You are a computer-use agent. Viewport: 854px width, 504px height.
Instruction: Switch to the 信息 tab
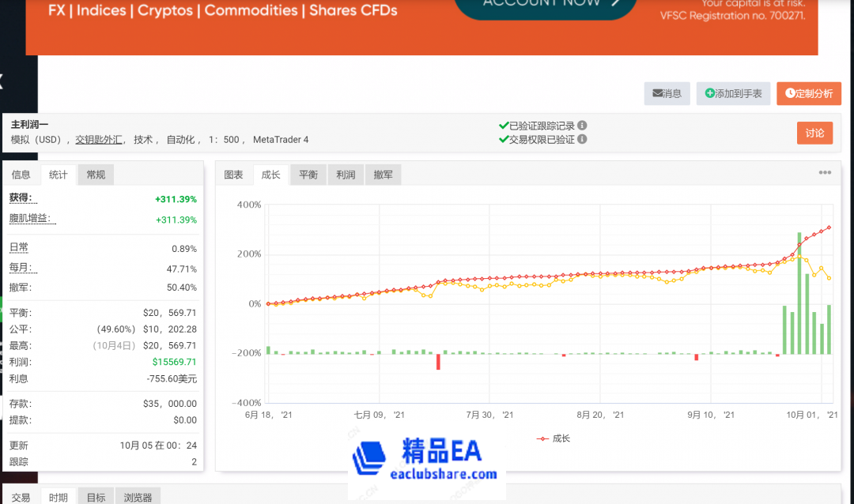pos(21,175)
